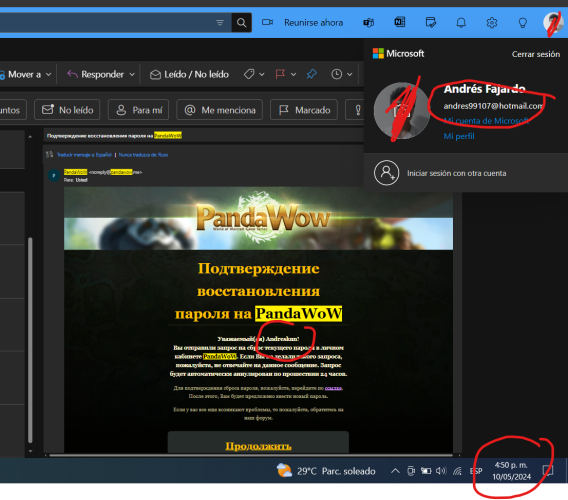Open the taskbar weather widget 29°C
Screen dimensions: 568x500
[326, 471]
